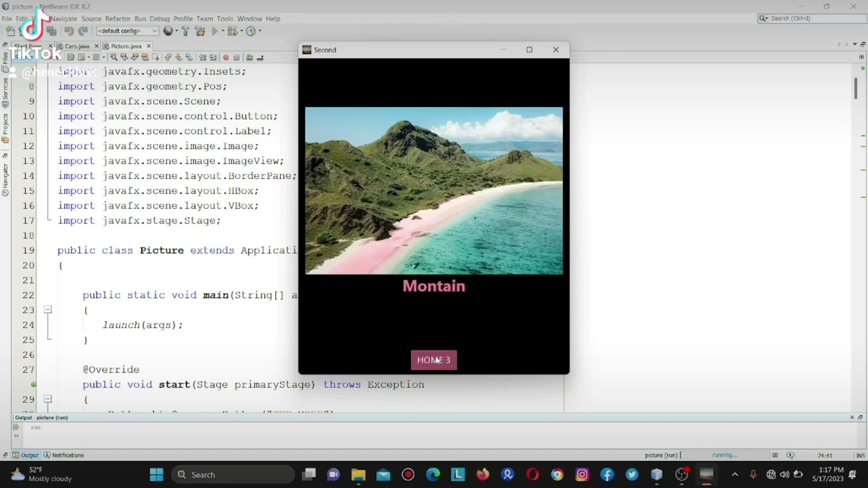Click Find Previous Occurrence icon in editor toolbar

click(x=123, y=58)
